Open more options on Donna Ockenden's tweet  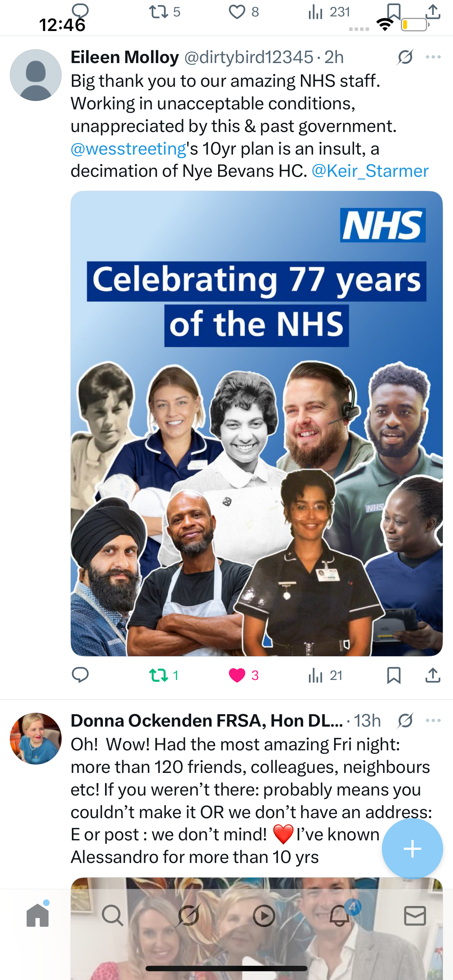point(433,720)
